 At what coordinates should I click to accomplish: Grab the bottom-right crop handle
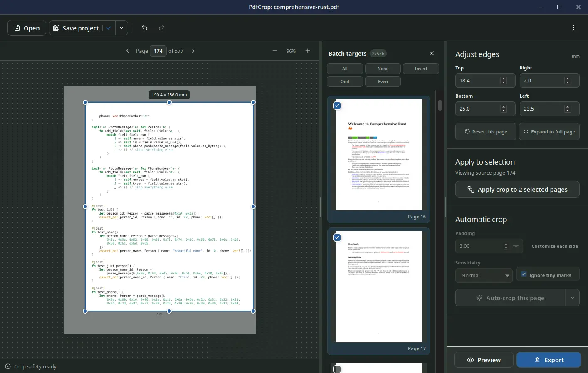[253, 311]
